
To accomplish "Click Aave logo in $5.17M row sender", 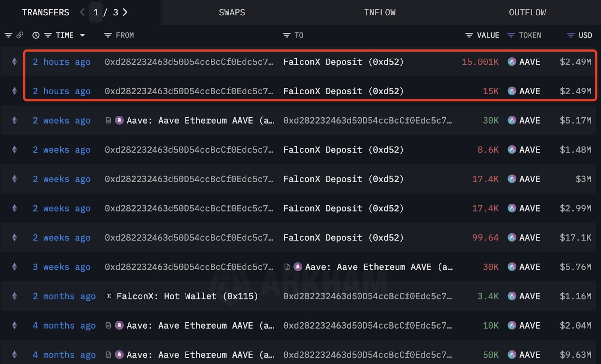I will tap(119, 120).
